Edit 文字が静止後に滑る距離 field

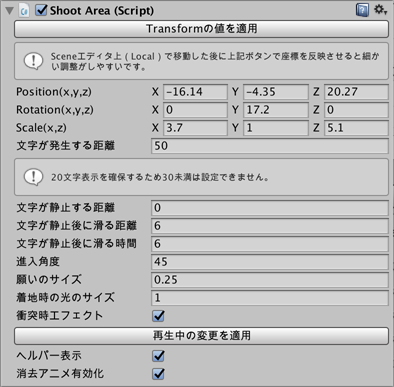click(270, 226)
